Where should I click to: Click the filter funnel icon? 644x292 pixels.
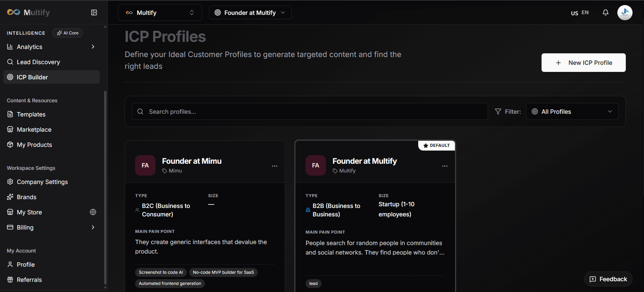click(x=498, y=111)
